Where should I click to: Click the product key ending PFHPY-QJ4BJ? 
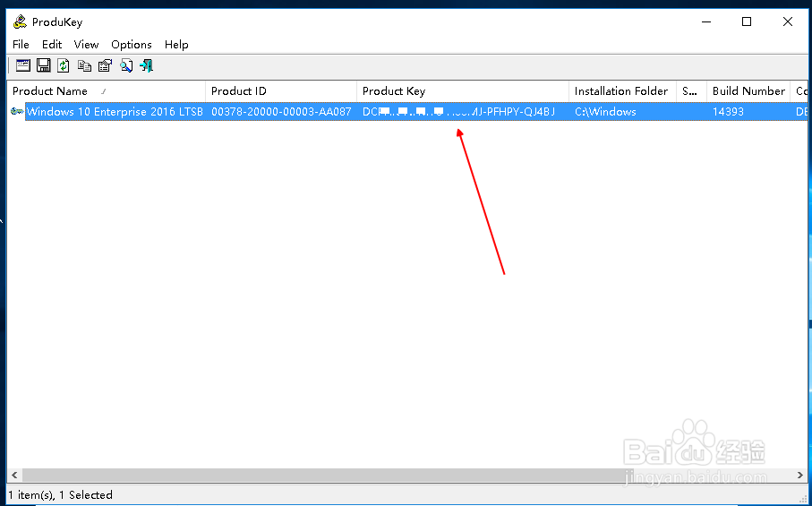point(459,111)
